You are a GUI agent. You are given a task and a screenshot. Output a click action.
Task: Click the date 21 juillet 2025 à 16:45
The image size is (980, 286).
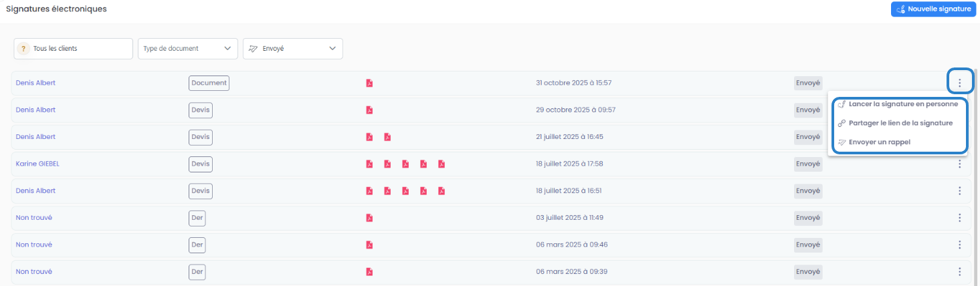[x=570, y=137]
